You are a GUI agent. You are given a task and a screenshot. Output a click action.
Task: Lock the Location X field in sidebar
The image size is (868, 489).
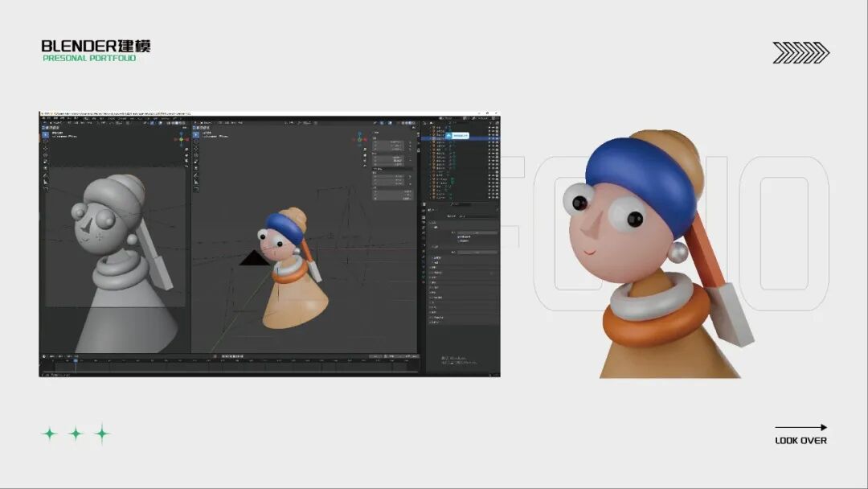(410, 142)
